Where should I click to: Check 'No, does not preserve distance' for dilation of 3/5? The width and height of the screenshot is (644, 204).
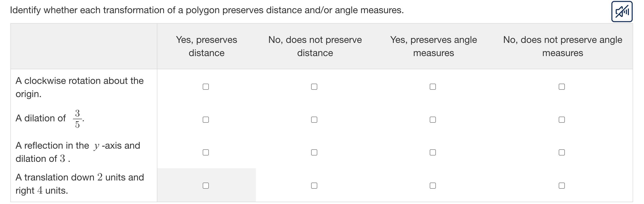tap(314, 120)
